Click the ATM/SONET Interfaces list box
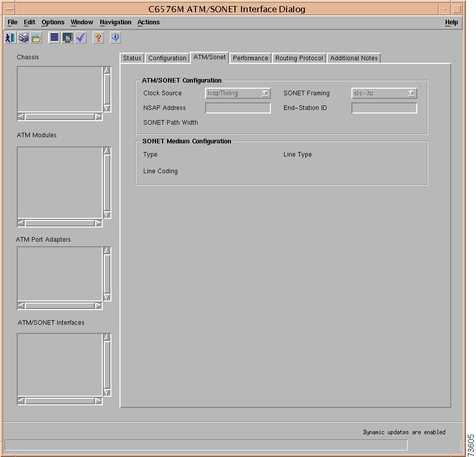This screenshot has width=476, height=457. [60, 365]
